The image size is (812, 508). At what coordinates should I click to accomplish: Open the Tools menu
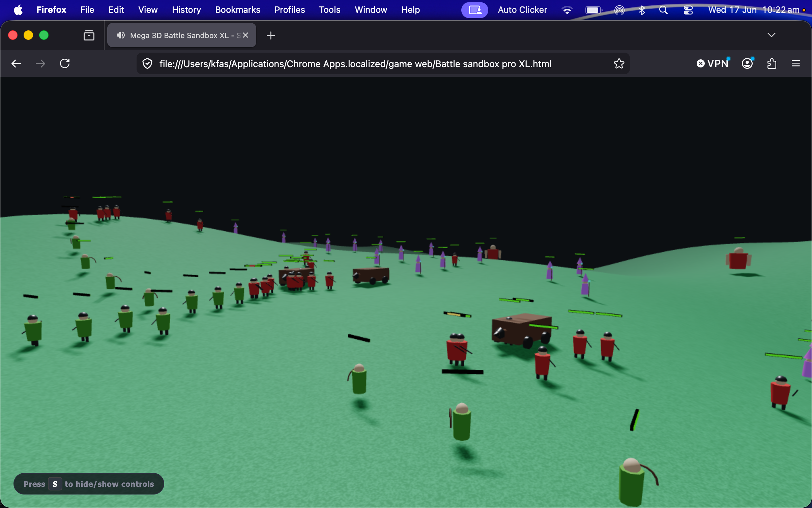(329, 10)
